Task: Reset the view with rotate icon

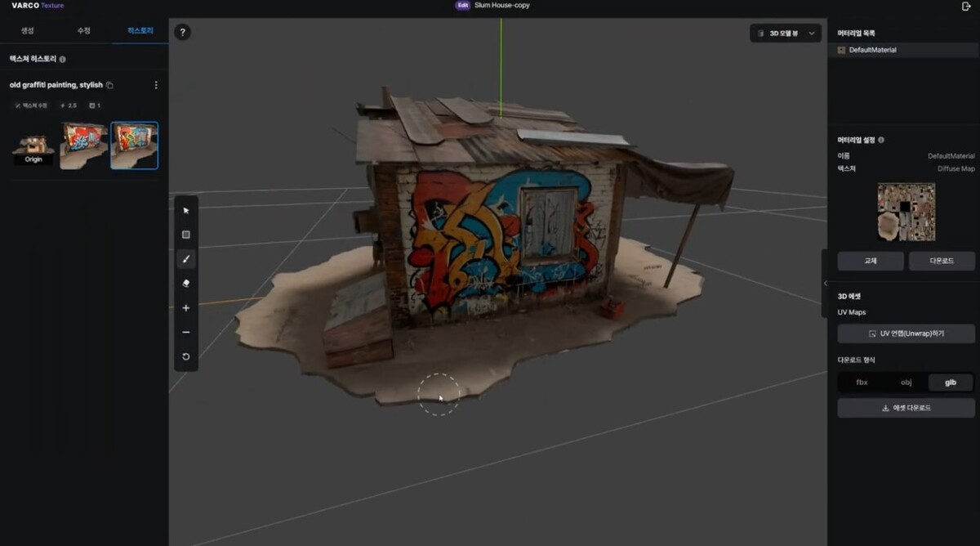Action: click(186, 357)
